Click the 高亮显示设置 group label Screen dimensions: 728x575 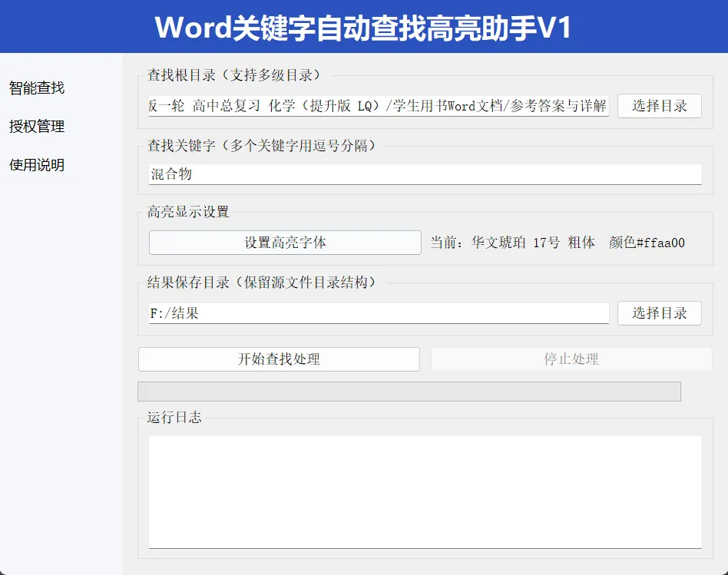click(x=188, y=212)
